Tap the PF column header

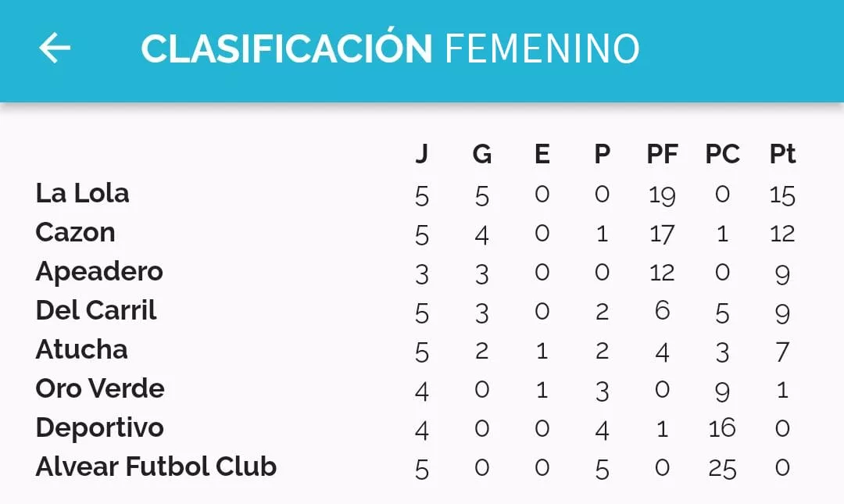click(662, 154)
